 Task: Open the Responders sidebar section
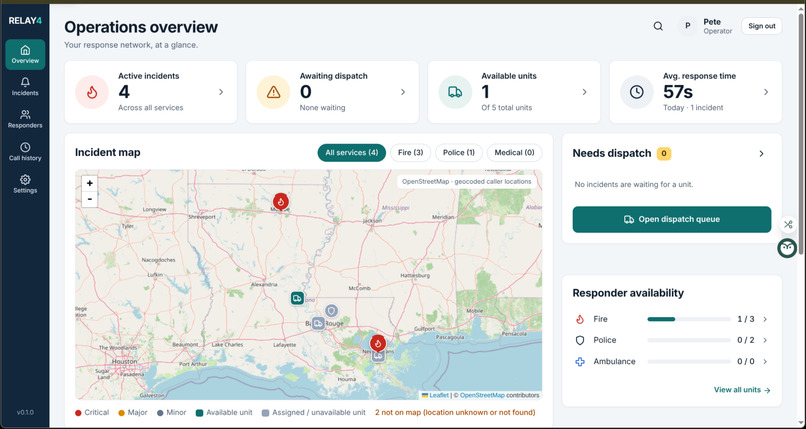pos(25,119)
